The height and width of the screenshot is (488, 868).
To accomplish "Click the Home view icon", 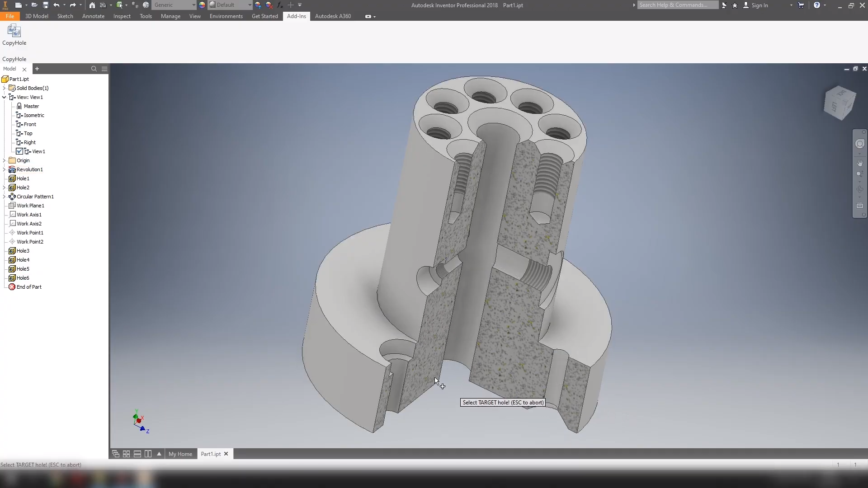I will click(x=92, y=5).
